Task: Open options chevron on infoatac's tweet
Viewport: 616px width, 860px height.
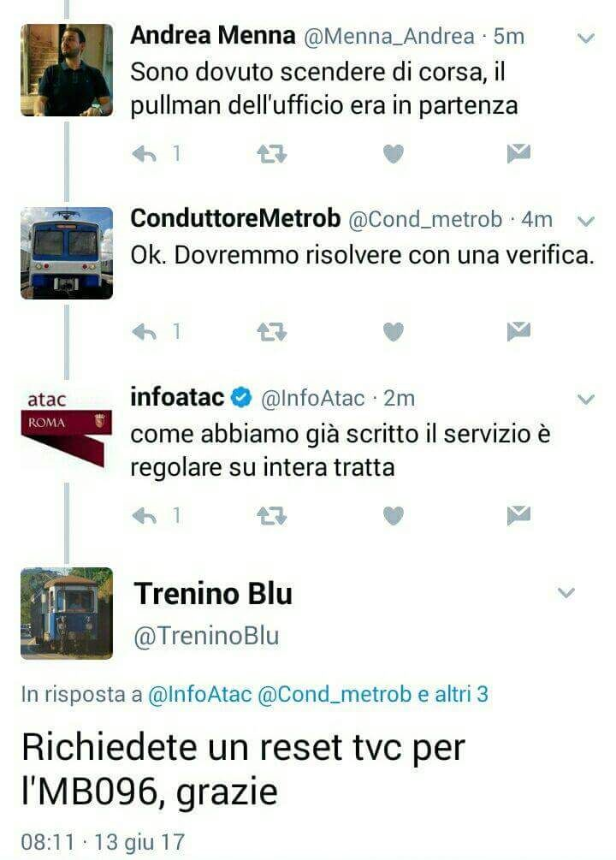Action: tap(586, 400)
